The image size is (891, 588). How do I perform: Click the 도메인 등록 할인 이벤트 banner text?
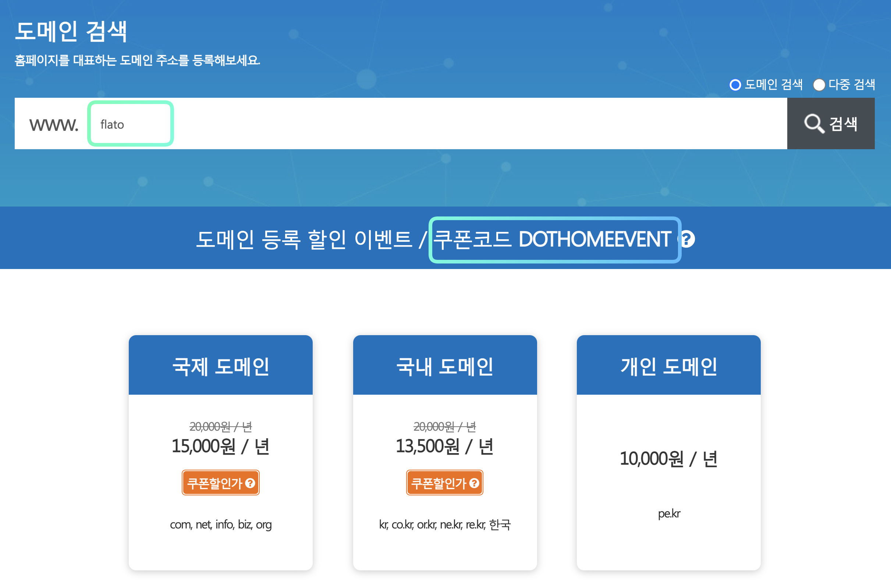303,240
